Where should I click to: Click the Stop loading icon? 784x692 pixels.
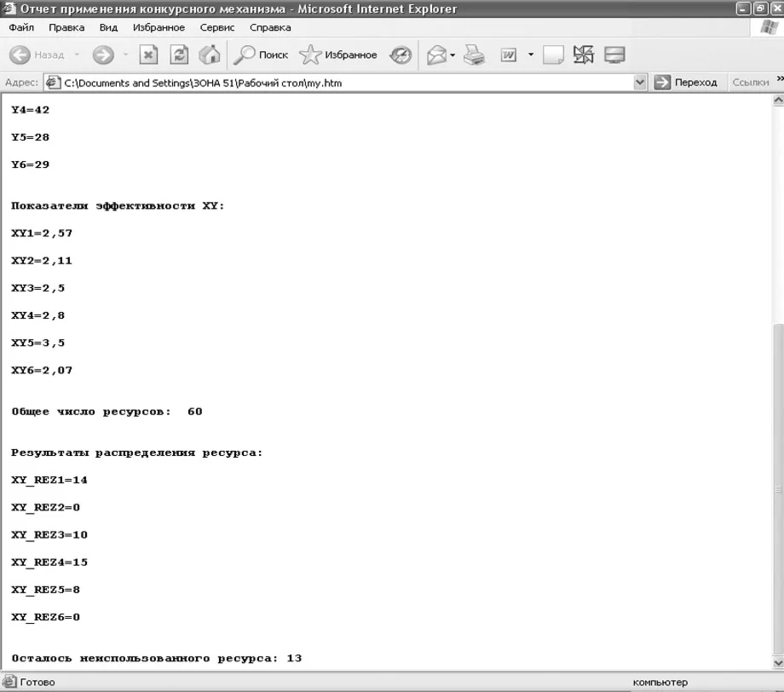click(148, 55)
